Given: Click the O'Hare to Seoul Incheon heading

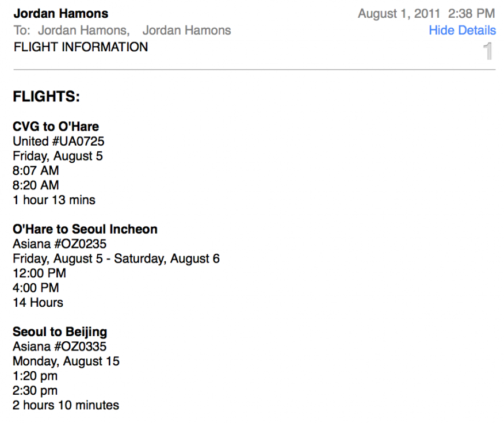Looking at the screenshot, I should [x=85, y=229].
